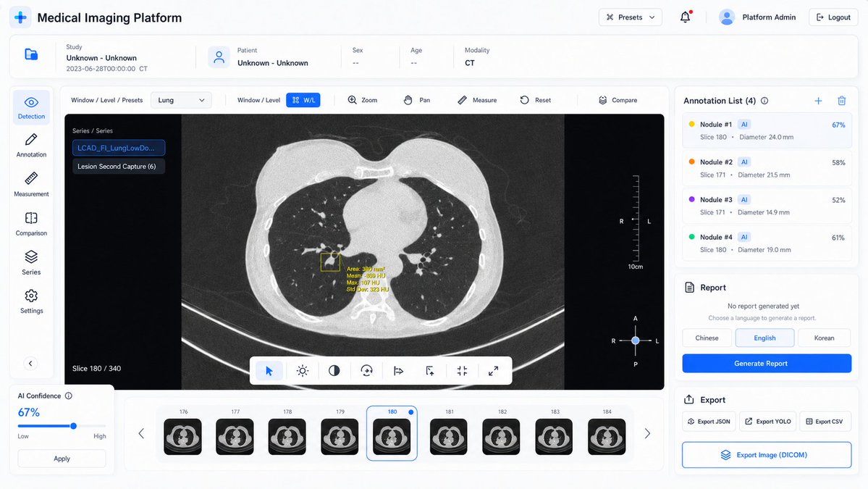Switch to the Annotation sidebar tab
Viewport: 868px width, 489px height.
32,146
